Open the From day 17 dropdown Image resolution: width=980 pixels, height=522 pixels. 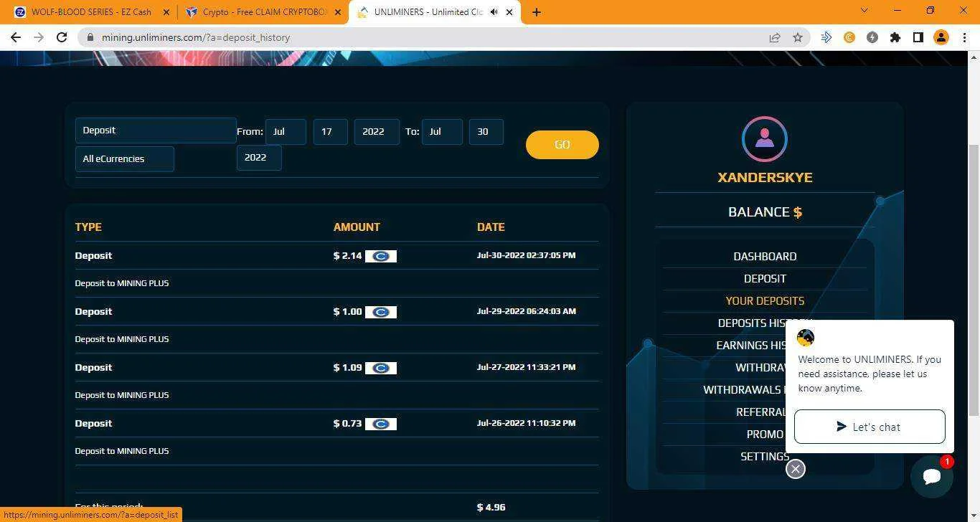331,132
